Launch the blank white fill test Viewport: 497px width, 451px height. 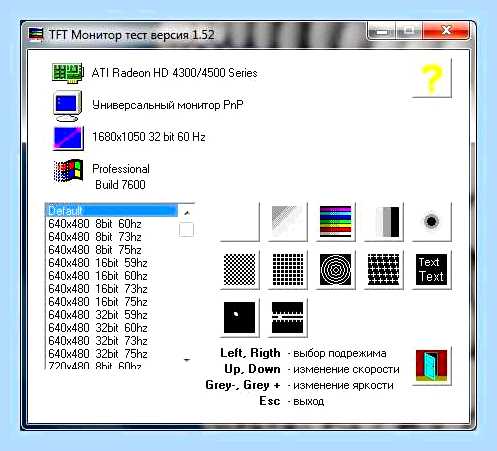tap(240, 221)
